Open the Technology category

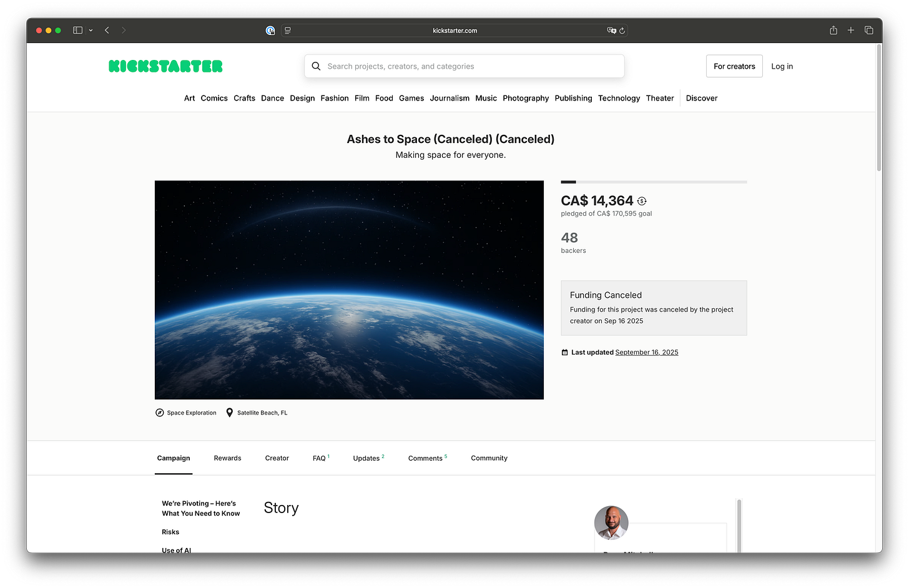click(619, 98)
